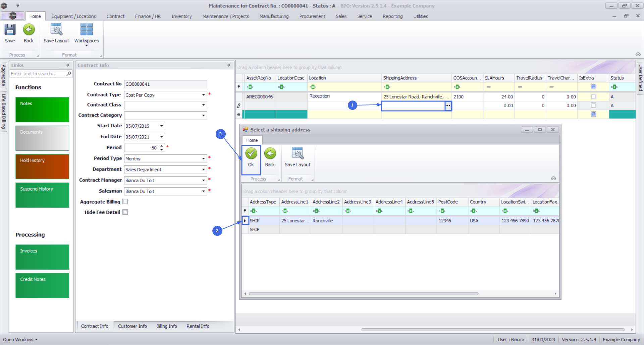Open the Workspaces ribbon menu
The height and width of the screenshot is (345, 644).
[87, 34]
